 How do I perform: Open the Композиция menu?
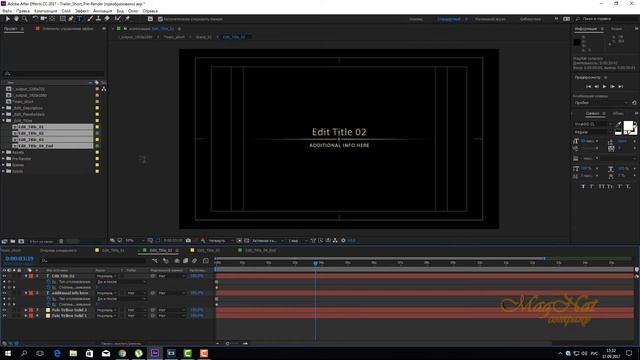[45, 11]
